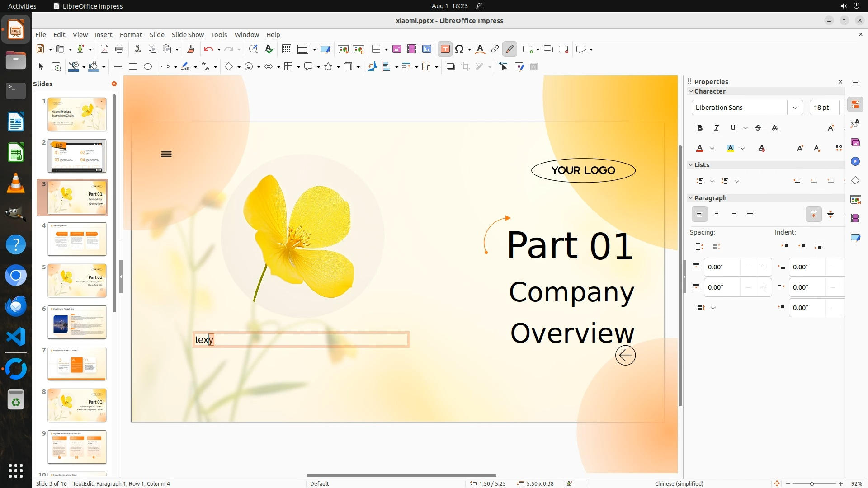Open the Slide Show menu
This screenshot has height=488, width=868.
point(188,34)
